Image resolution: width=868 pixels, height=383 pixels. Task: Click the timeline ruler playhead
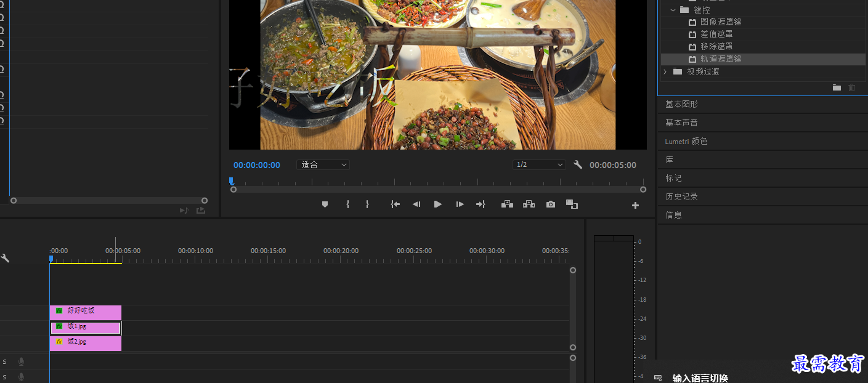point(51,259)
